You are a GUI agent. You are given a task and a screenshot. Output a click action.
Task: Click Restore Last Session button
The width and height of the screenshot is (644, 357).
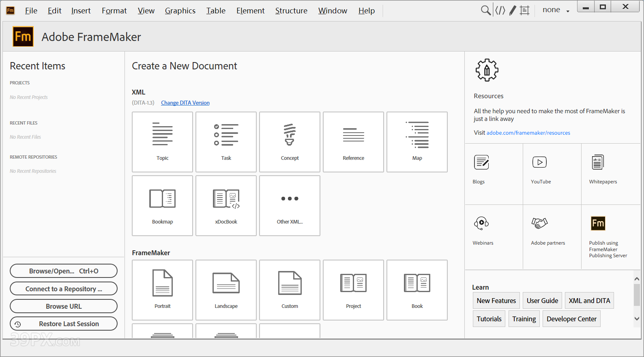(64, 324)
